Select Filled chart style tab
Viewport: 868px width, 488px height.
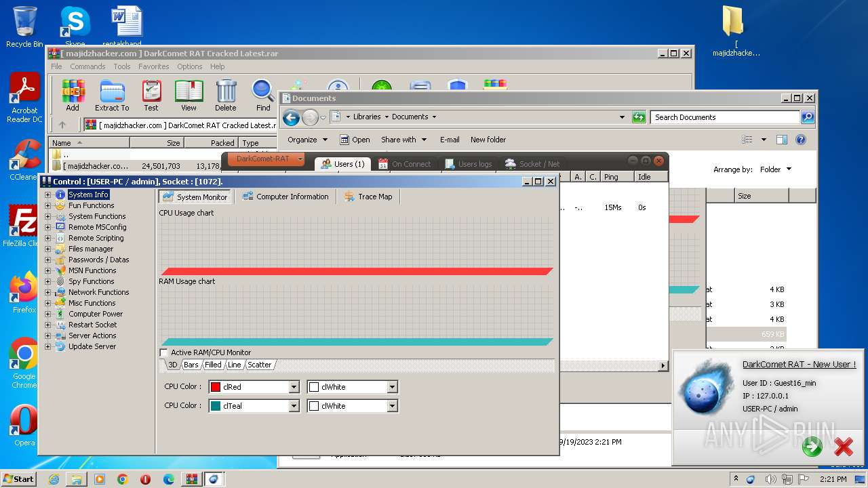coord(214,365)
